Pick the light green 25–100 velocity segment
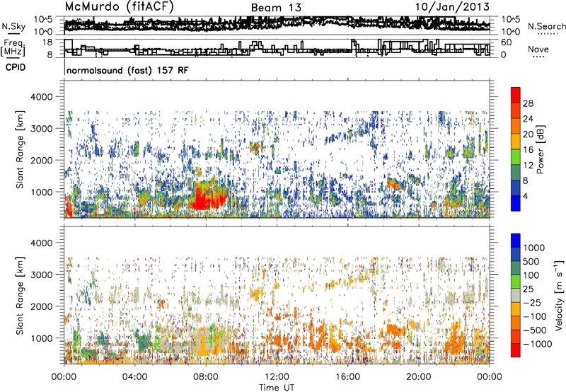 [516, 282]
